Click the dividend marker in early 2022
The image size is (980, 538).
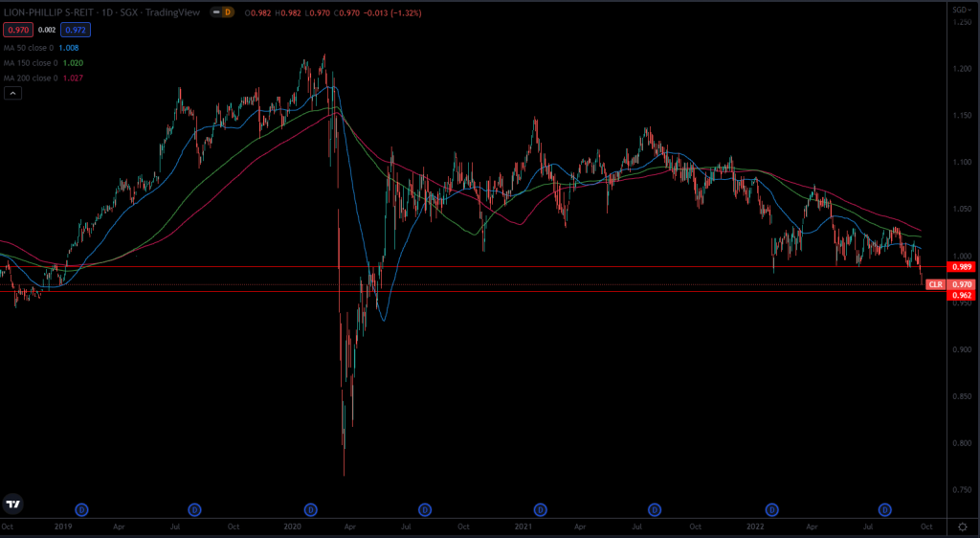coord(772,510)
